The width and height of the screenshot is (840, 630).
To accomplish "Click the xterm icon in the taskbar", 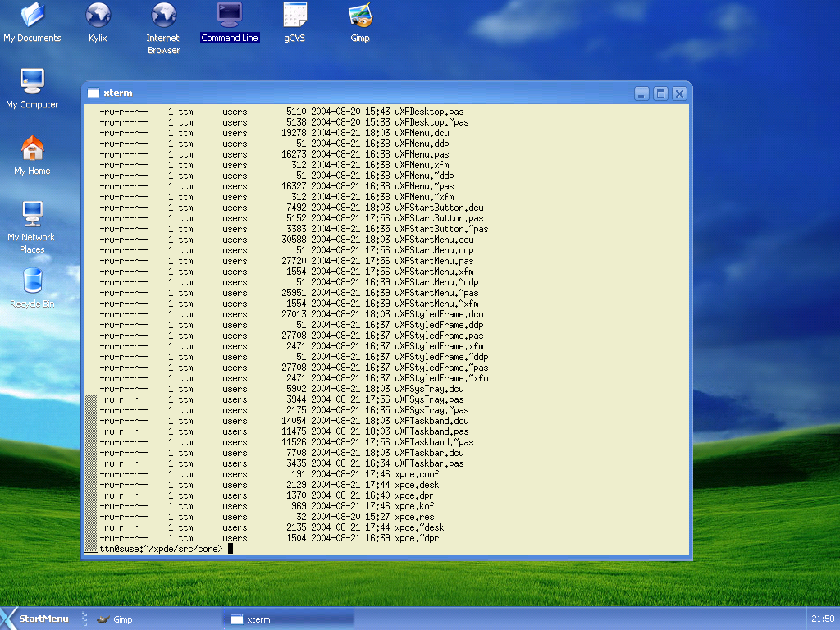I will pos(237,619).
